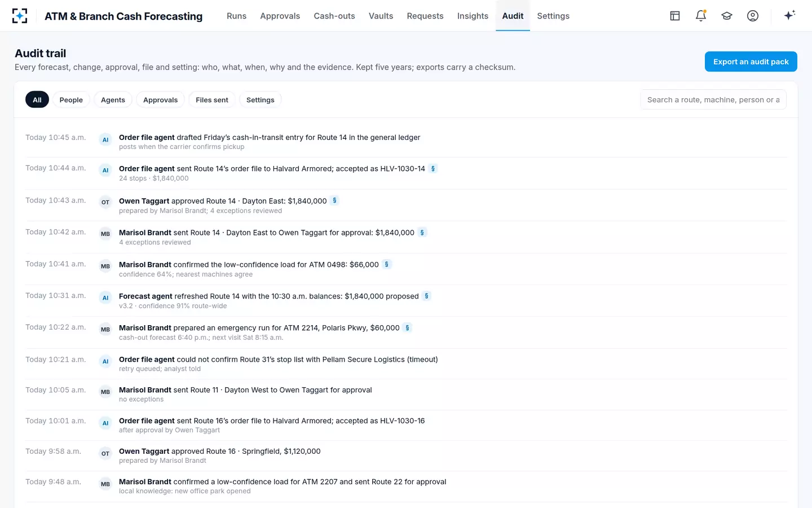The height and width of the screenshot is (508, 812).
Task: Open evidence icon for ATM 0498 entry
Action: 386,264
